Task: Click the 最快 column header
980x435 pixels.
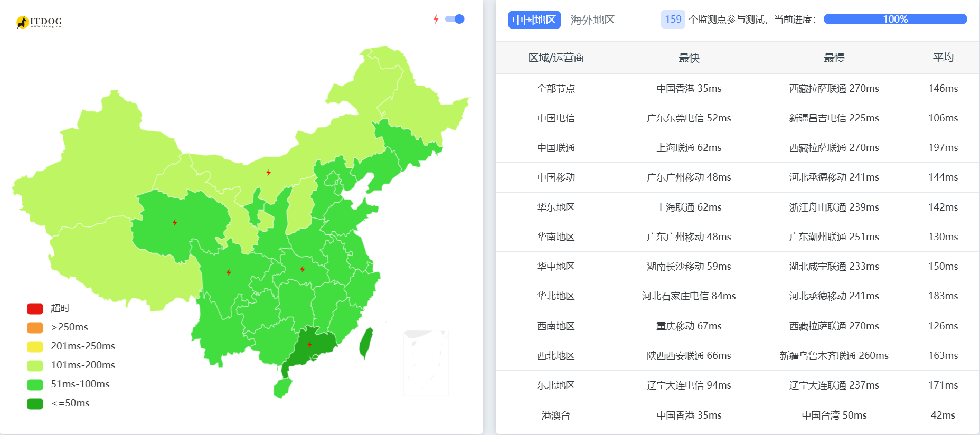Action: (689, 58)
